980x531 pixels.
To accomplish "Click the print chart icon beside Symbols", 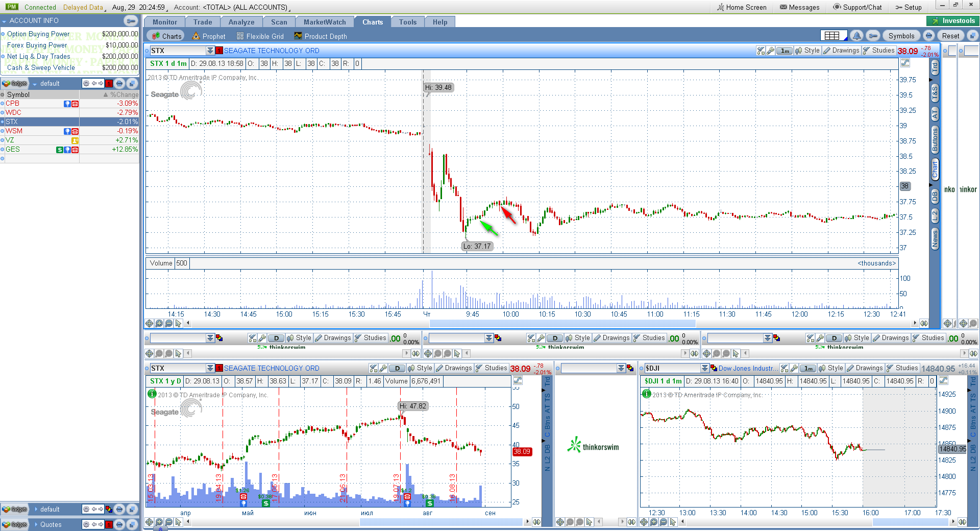I will tap(929, 36).
